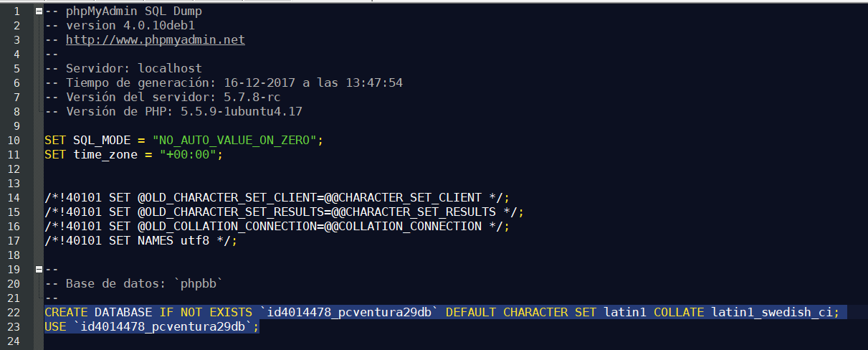The height and width of the screenshot is (350, 868).
Task: Click the USE keyword on line 23
Action: pyautogui.click(x=55, y=327)
